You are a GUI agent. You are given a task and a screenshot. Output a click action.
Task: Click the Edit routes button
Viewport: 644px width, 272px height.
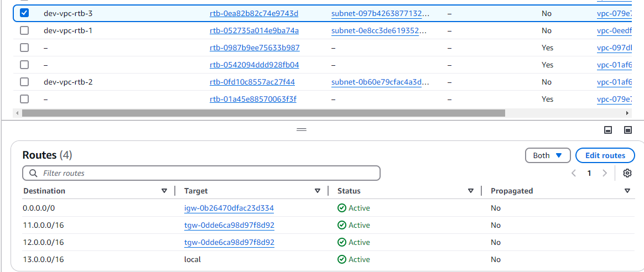pos(605,155)
